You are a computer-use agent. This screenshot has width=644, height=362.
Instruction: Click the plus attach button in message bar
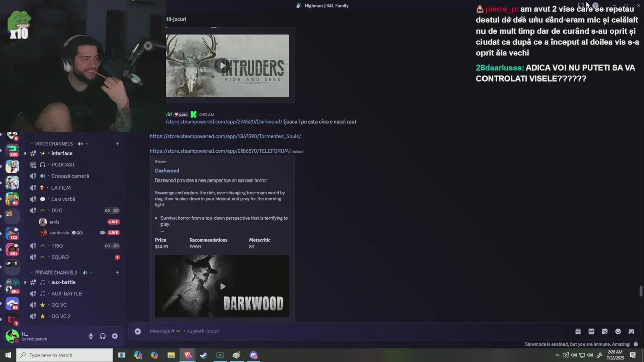click(137, 331)
